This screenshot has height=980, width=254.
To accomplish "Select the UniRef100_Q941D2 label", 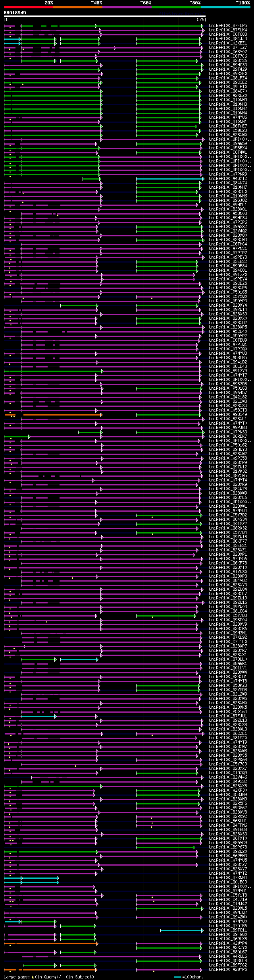I will pyautogui.click(x=228, y=362).
